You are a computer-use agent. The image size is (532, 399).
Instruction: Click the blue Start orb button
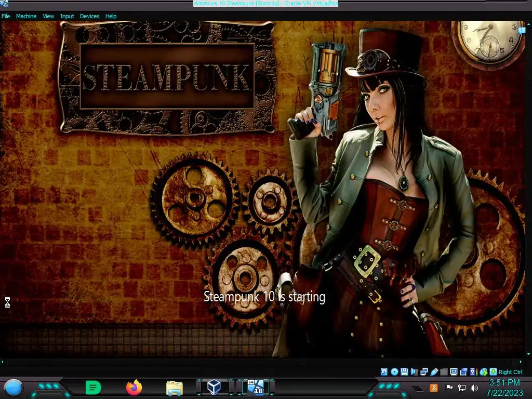14,388
